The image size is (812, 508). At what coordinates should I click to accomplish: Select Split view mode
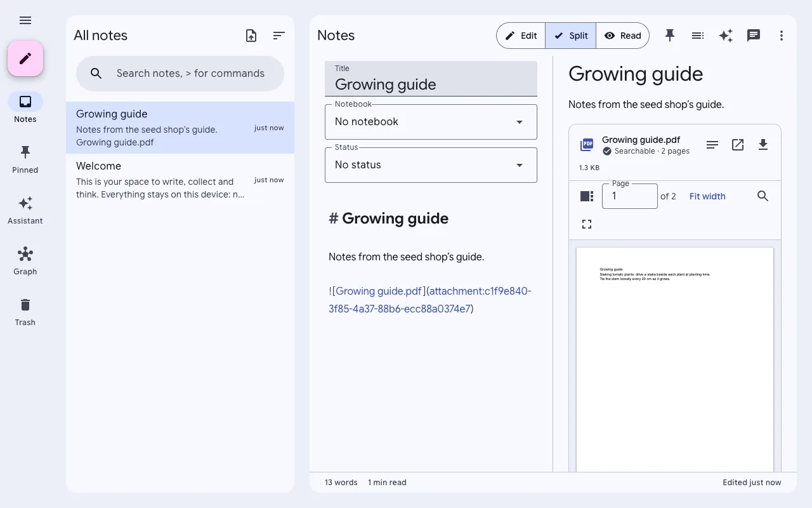571,36
